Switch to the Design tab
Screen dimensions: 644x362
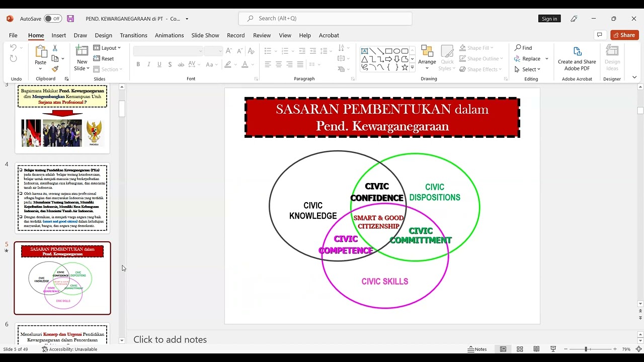(x=103, y=35)
